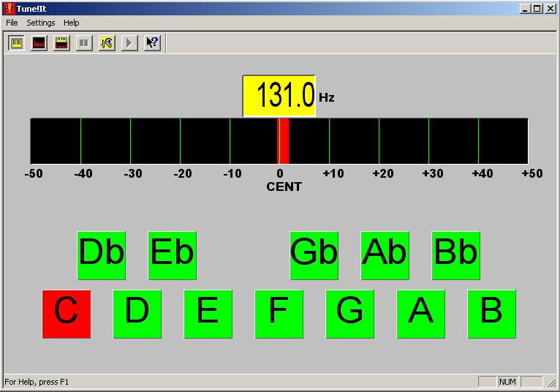Switch to the red spectrum display icon
Screen dimensions: 560x392
[x=39, y=43]
